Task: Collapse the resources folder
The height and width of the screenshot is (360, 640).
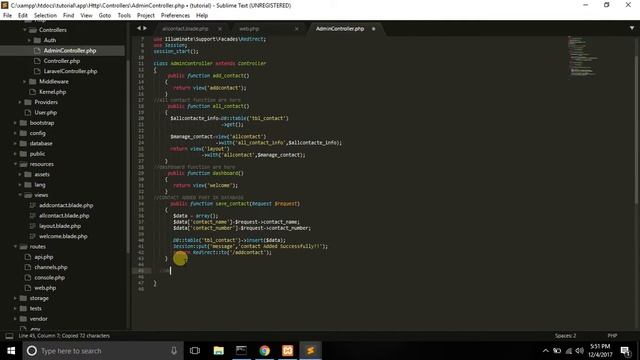Action: [x=16, y=164]
